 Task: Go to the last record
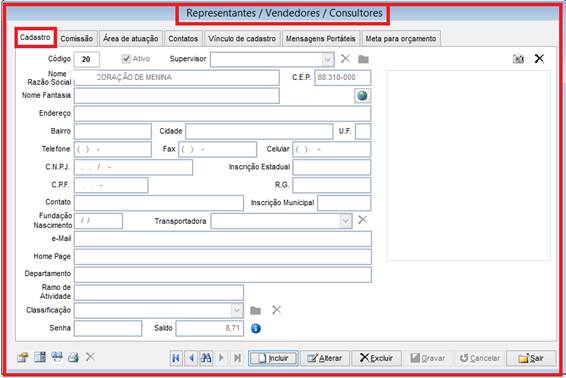coord(237,358)
